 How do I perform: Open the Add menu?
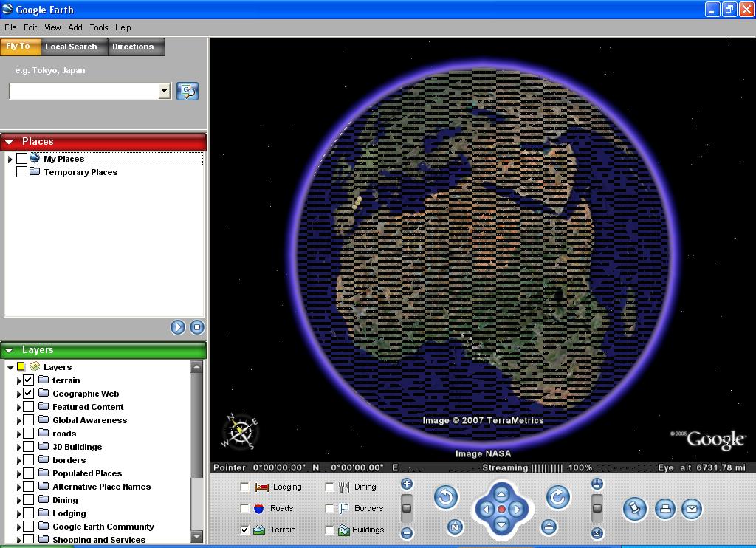(x=75, y=27)
